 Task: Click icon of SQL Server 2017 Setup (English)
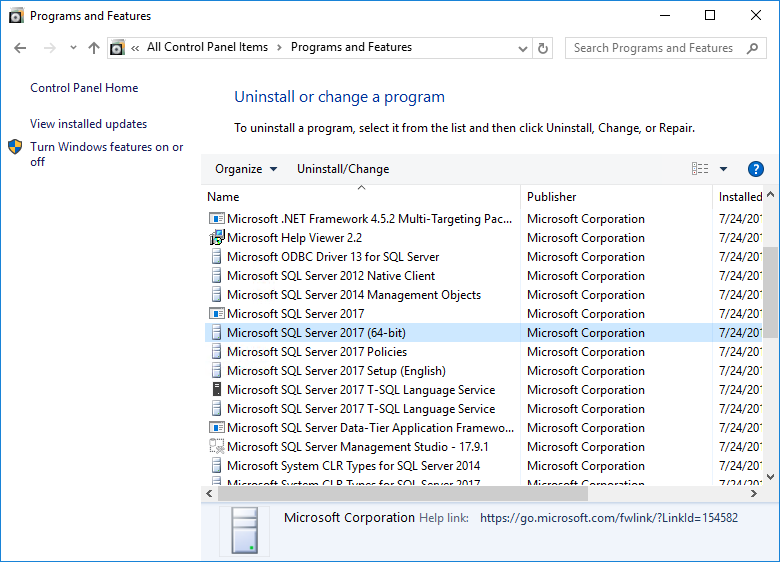[216, 371]
